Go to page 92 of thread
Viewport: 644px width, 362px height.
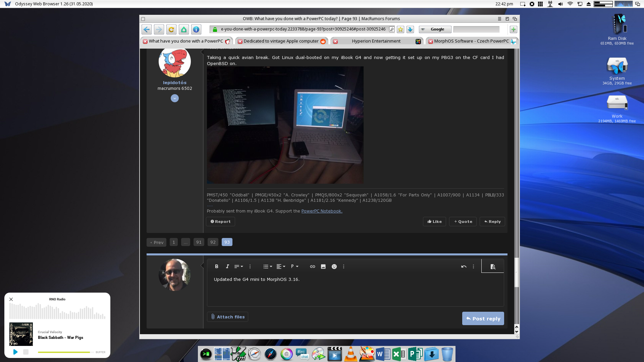point(213,242)
